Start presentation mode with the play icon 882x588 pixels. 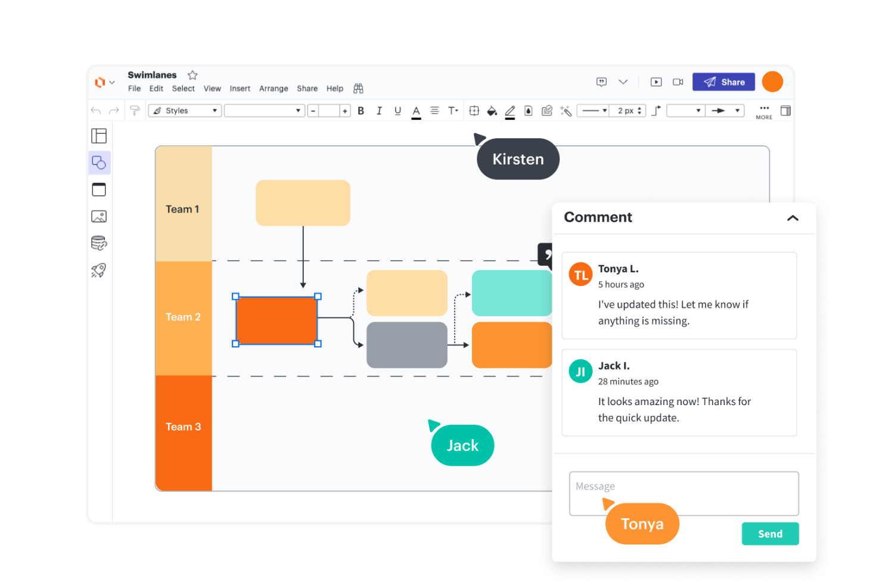coord(656,82)
